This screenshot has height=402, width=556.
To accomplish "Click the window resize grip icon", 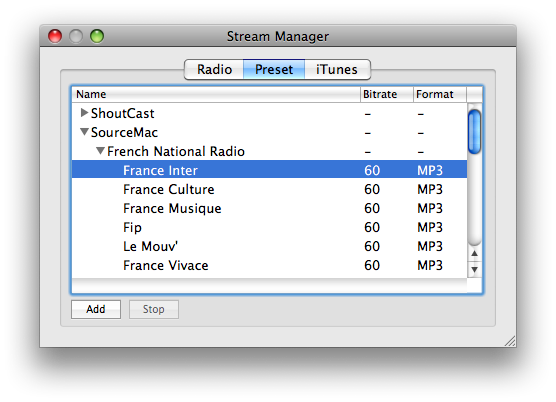I will [510, 341].
